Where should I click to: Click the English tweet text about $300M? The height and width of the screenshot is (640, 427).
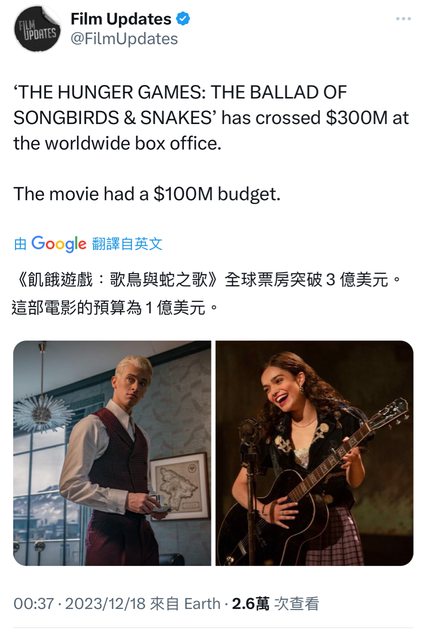coord(211,118)
